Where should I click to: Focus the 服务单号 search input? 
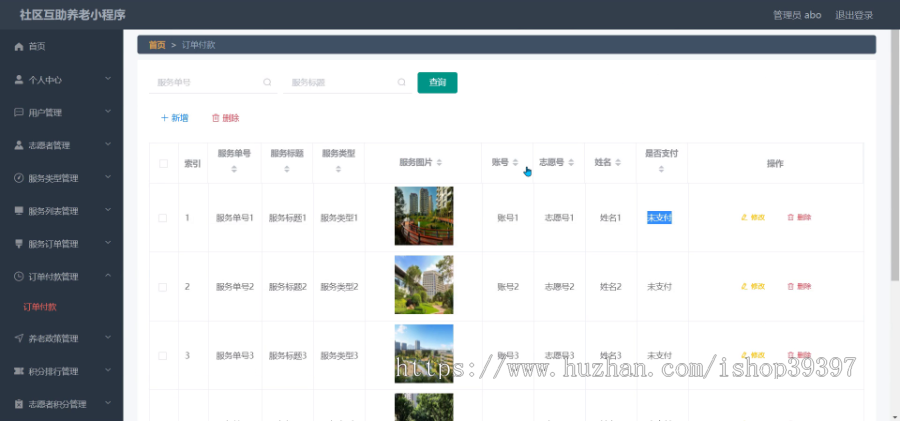pyautogui.click(x=213, y=82)
